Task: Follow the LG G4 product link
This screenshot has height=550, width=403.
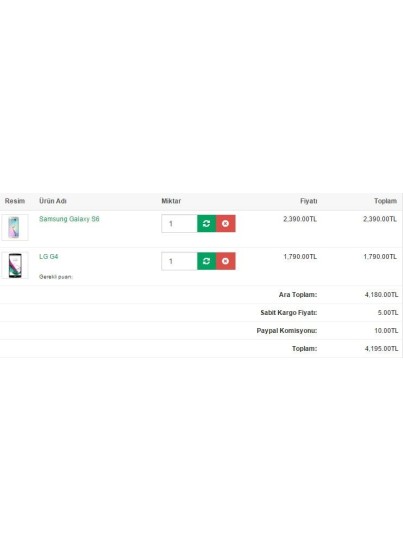Action: tap(48, 256)
